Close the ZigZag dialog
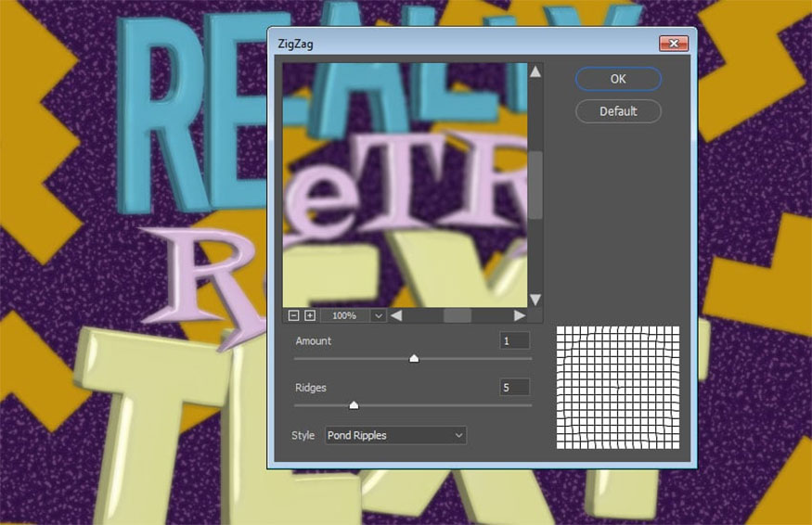This screenshot has height=525, width=812. click(673, 44)
